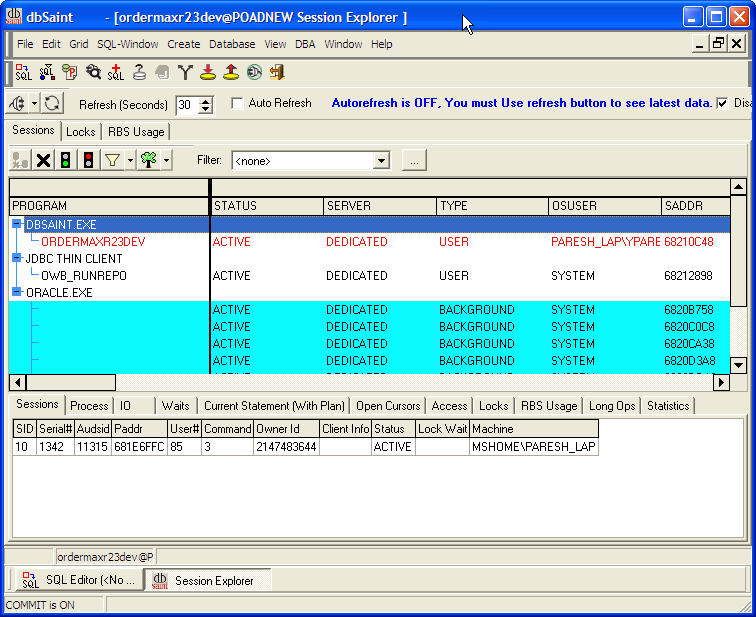Viewport: 756px width, 617px height.
Task: Sort by the OSUSER column header
Action: coord(605,206)
